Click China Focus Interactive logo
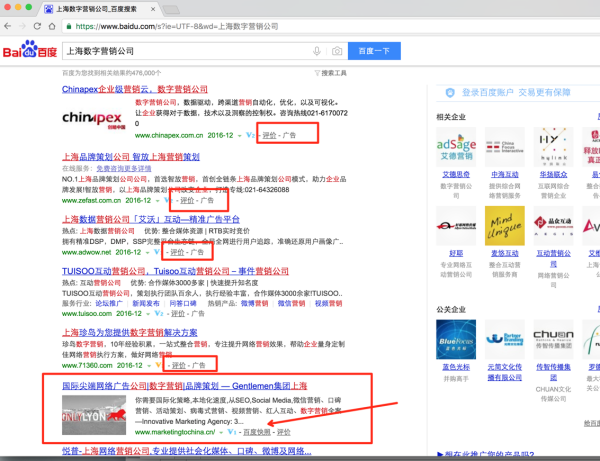The width and height of the screenshot is (600, 461). pos(505,147)
